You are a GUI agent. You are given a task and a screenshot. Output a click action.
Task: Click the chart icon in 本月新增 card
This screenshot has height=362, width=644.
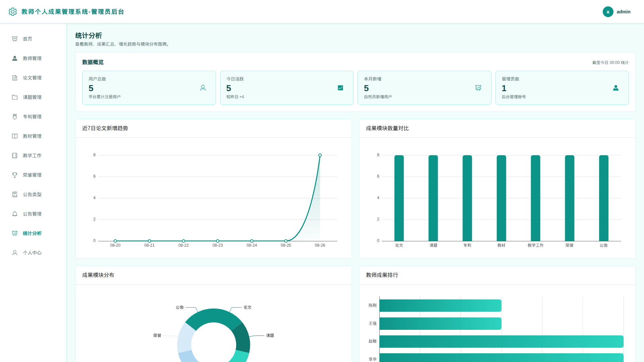coord(478,88)
